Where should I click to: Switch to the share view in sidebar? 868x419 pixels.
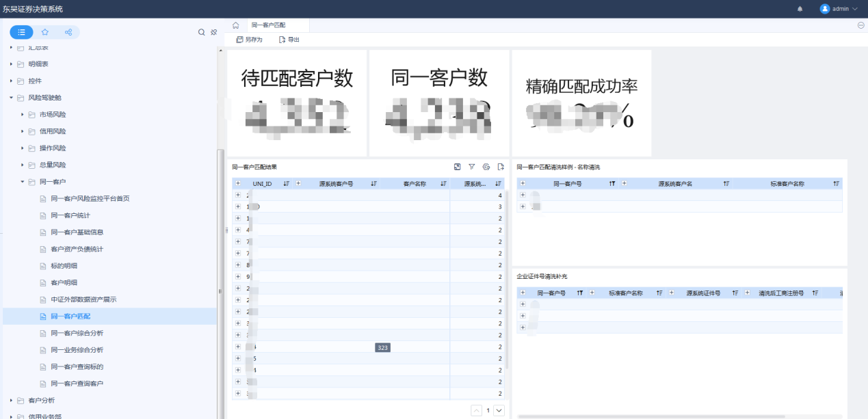point(68,32)
